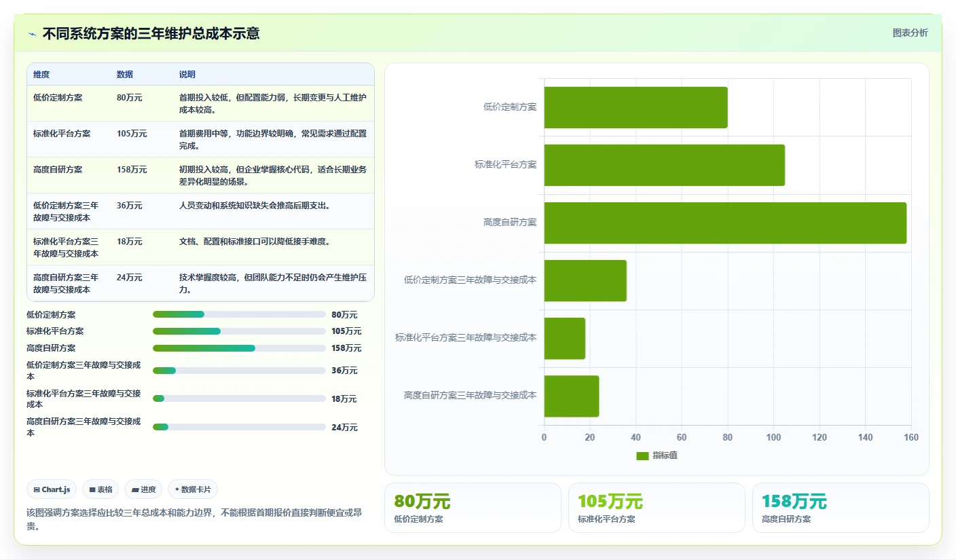Screen dimensions: 956x560
Task: Click description 文档、配置和标准接口可以降低接手难度
Action: pos(255,242)
